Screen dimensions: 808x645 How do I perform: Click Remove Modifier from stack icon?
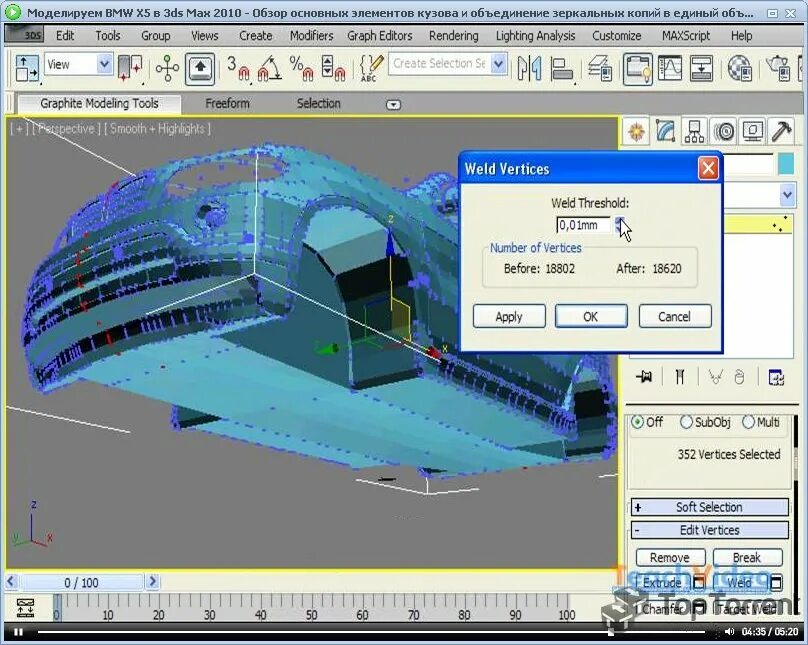click(x=739, y=377)
